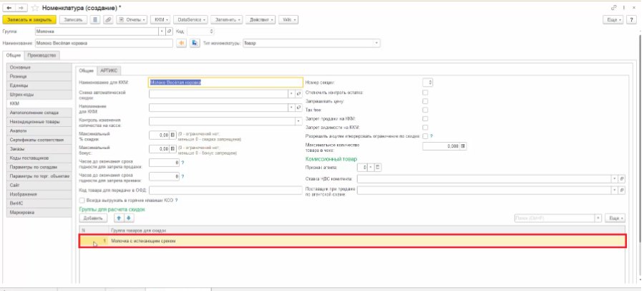Click the orange icon next to Наименование field
644x291 pixels.
tap(181, 43)
